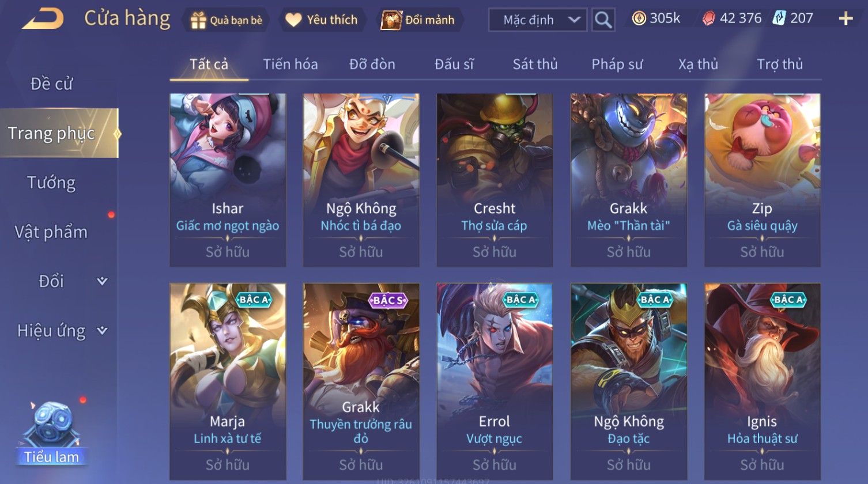Switch to the Sát thủ tab
The height and width of the screenshot is (484, 868).
click(535, 64)
